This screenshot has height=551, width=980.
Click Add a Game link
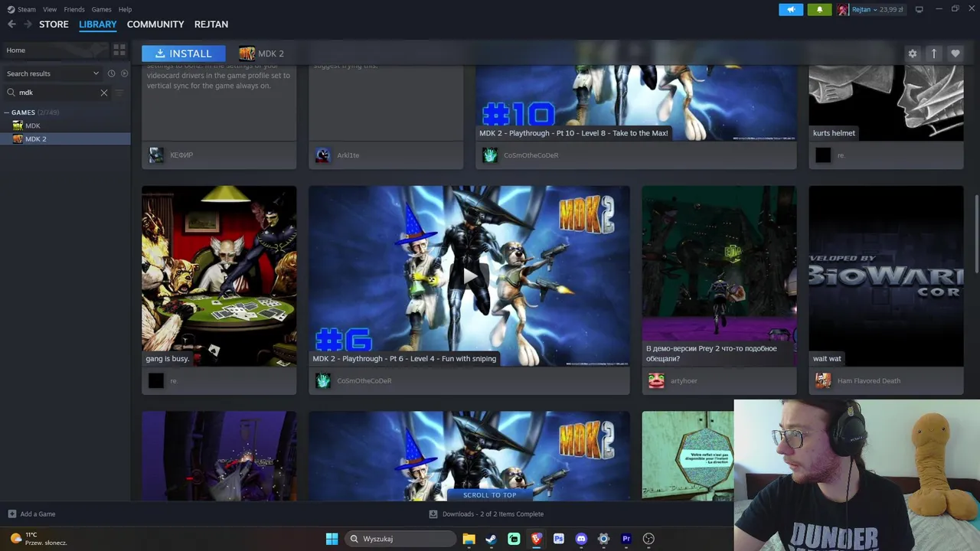point(38,514)
